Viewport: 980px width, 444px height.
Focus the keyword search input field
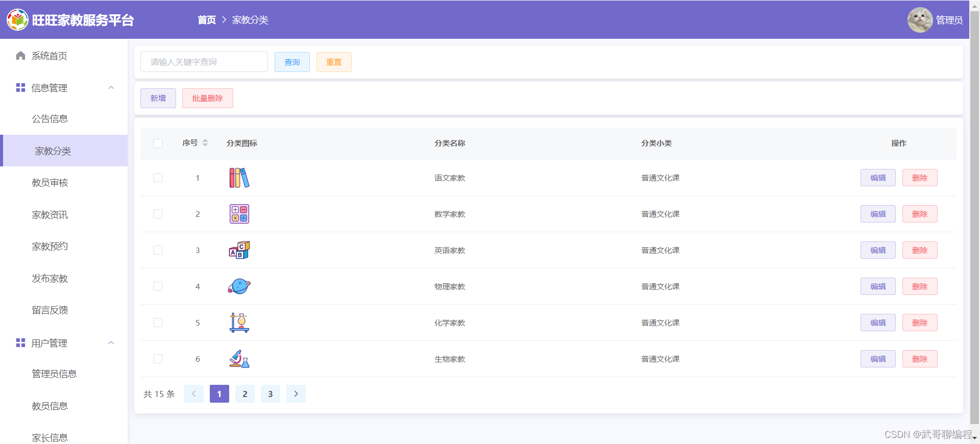(204, 62)
